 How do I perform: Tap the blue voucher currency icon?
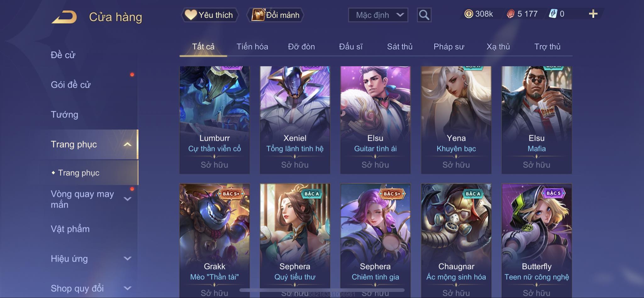pos(553,14)
